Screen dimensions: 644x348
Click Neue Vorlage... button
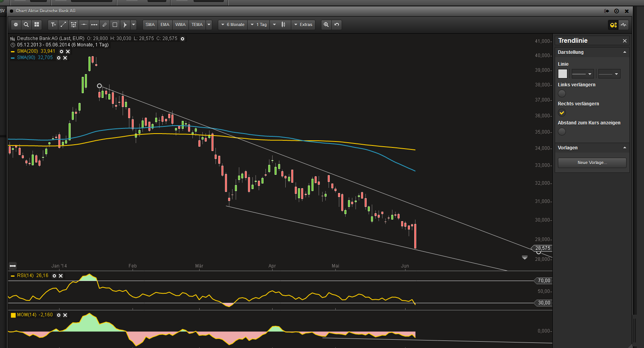(592, 163)
